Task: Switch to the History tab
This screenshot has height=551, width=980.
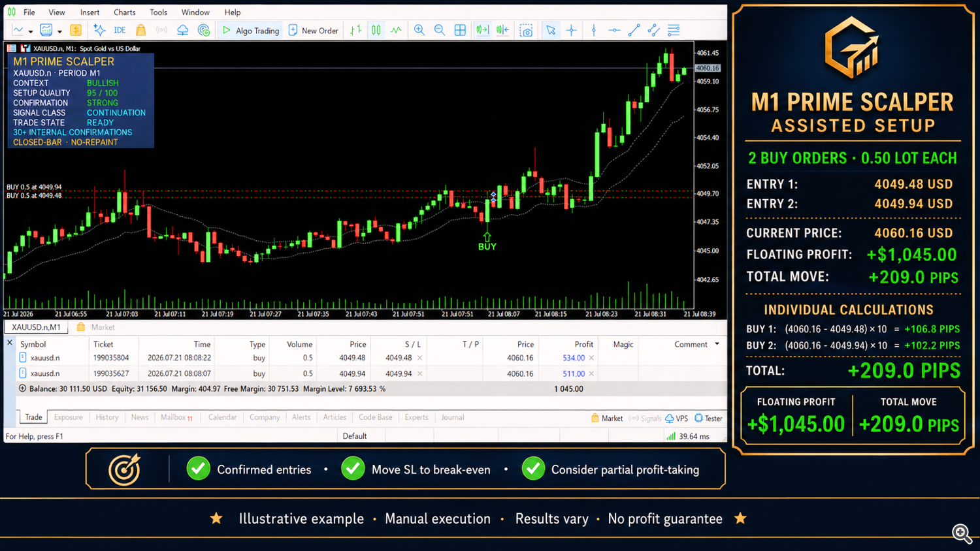Action: pyautogui.click(x=107, y=417)
